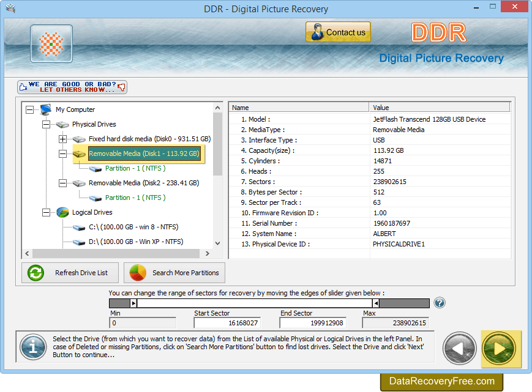
Task: Click the Disk0 fixed hard disk icon
Action: coord(79,139)
